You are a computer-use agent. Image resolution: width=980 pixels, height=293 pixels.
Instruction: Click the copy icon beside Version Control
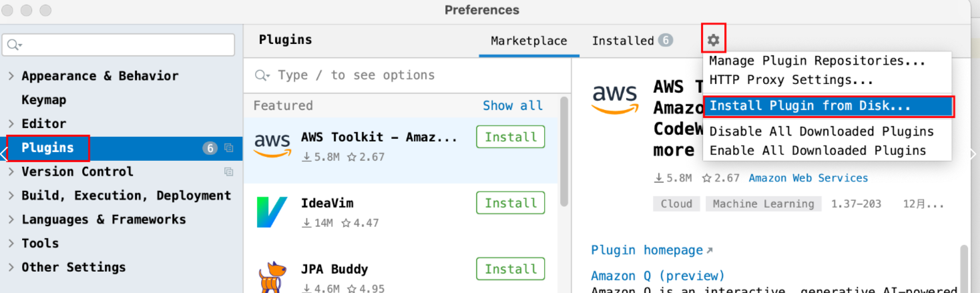pyautogui.click(x=229, y=172)
